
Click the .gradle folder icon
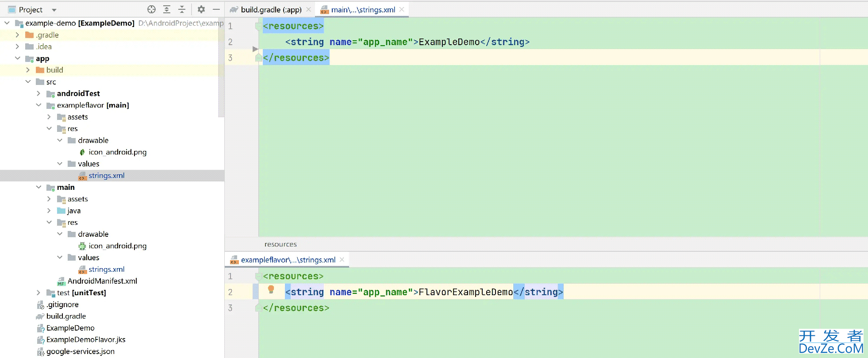30,35
